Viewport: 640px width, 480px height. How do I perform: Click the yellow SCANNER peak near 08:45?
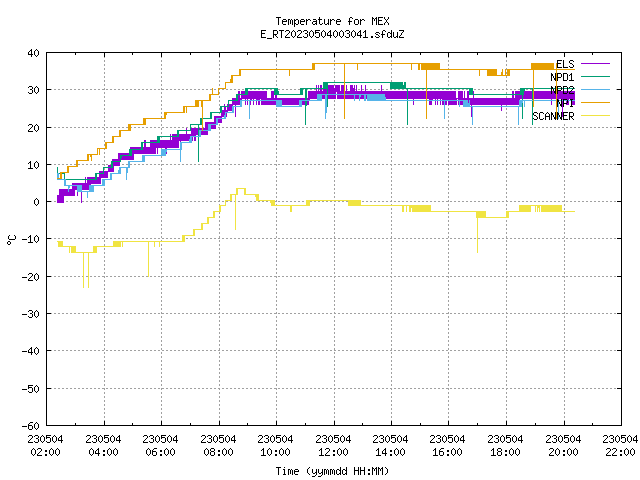[241, 189]
